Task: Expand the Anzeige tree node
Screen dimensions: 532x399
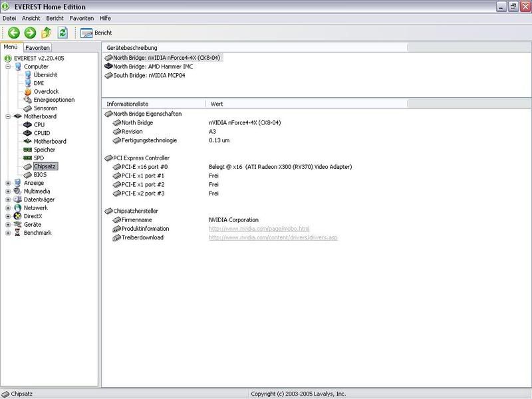Action: coord(8,184)
